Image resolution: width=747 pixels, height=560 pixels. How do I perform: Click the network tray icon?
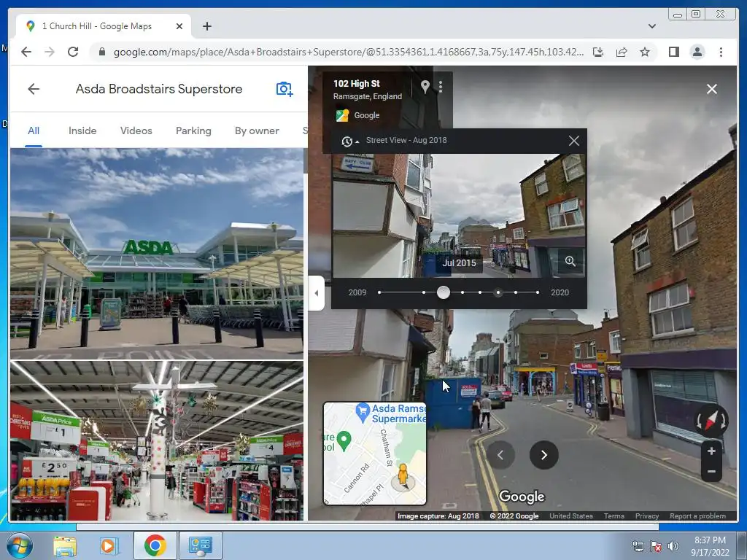[638, 546]
